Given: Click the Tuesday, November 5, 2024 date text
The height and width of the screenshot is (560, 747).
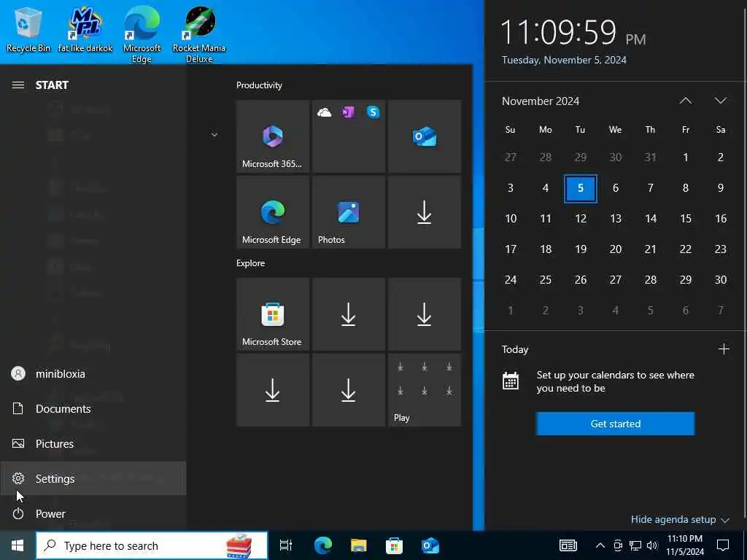Looking at the screenshot, I should click(x=564, y=60).
